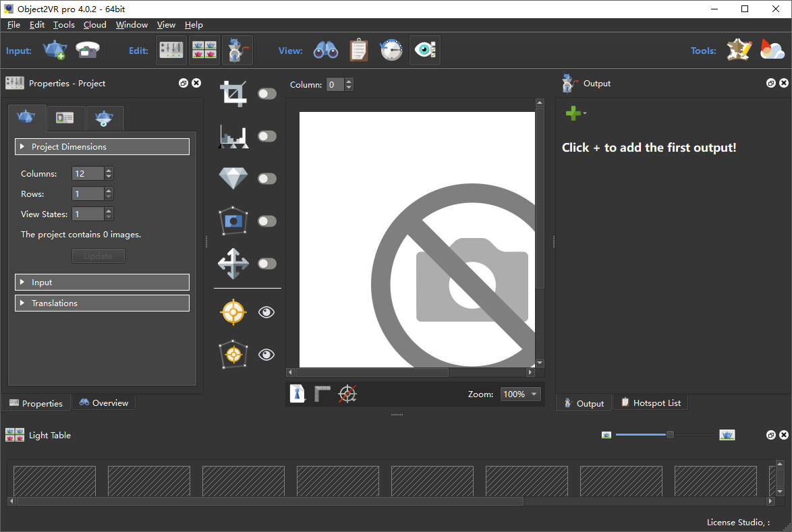
Task: Enable the mask toggle switch
Action: (267, 221)
